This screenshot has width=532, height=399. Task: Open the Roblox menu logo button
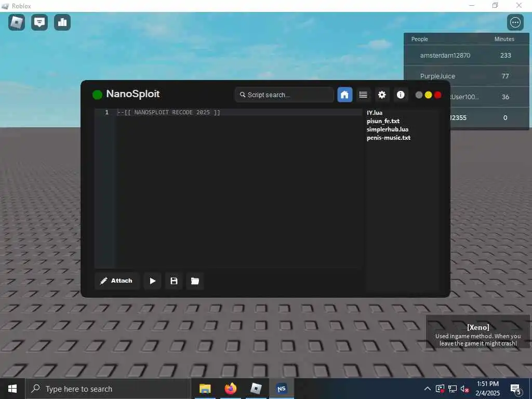[x=17, y=22]
